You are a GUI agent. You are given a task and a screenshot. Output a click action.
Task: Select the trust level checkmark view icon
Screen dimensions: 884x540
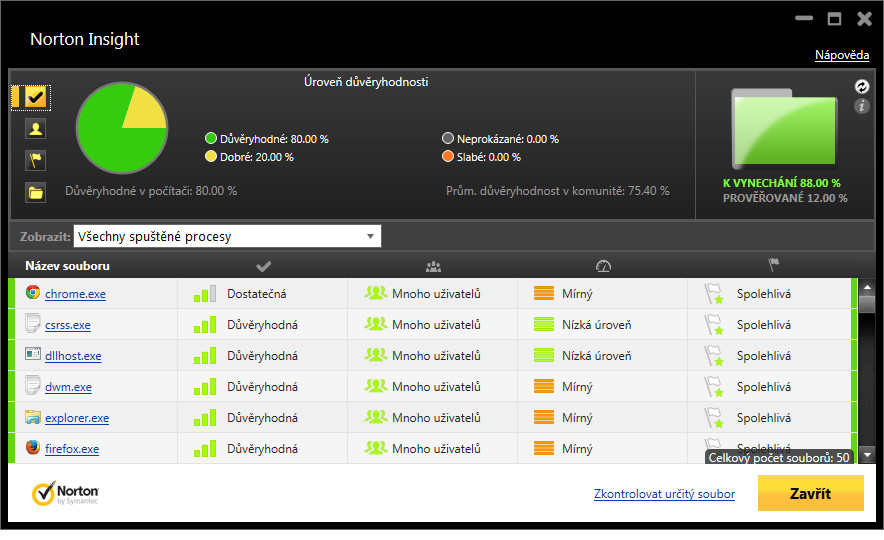(36, 98)
